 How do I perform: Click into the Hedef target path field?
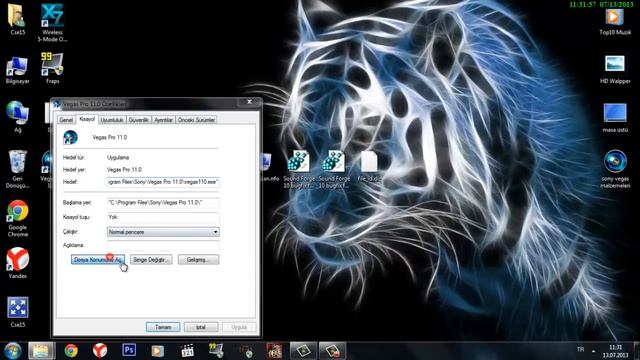[163, 182]
